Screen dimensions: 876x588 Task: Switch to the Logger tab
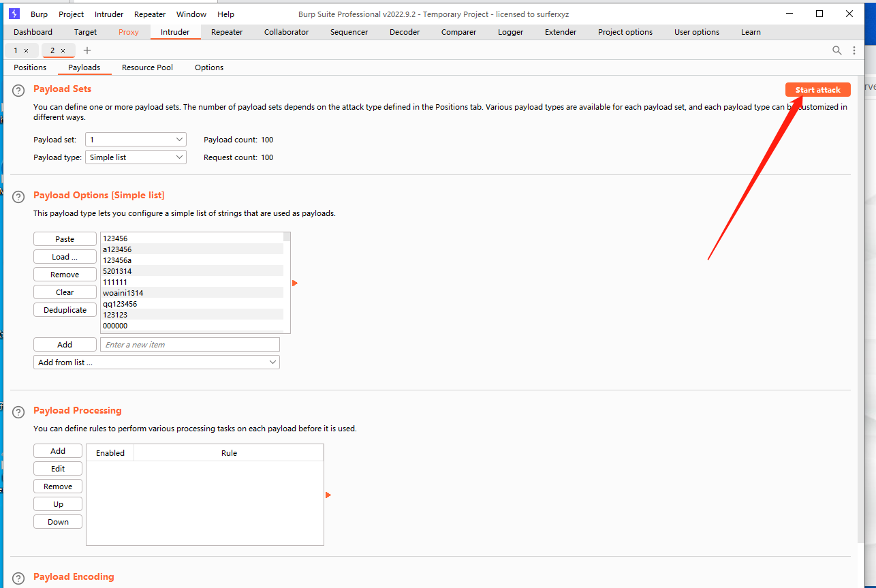click(x=510, y=32)
